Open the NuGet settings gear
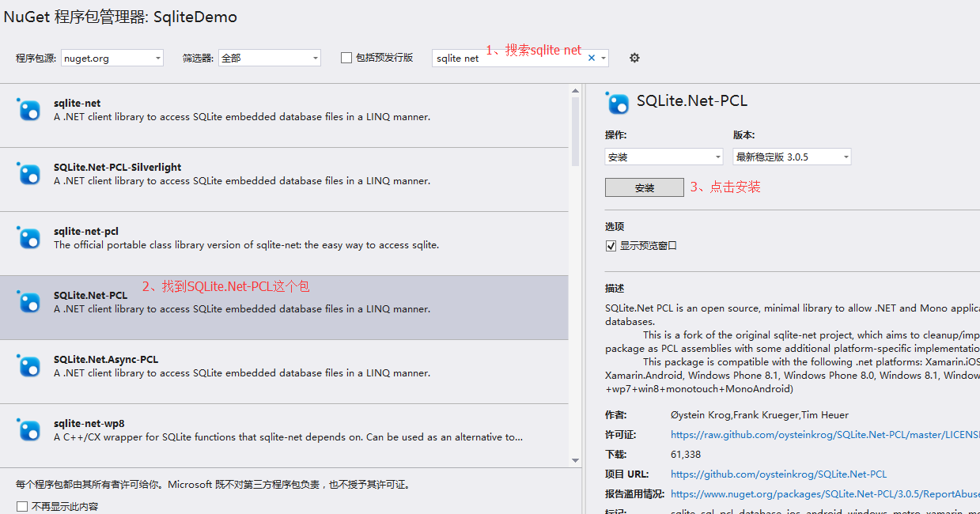 click(634, 58)
